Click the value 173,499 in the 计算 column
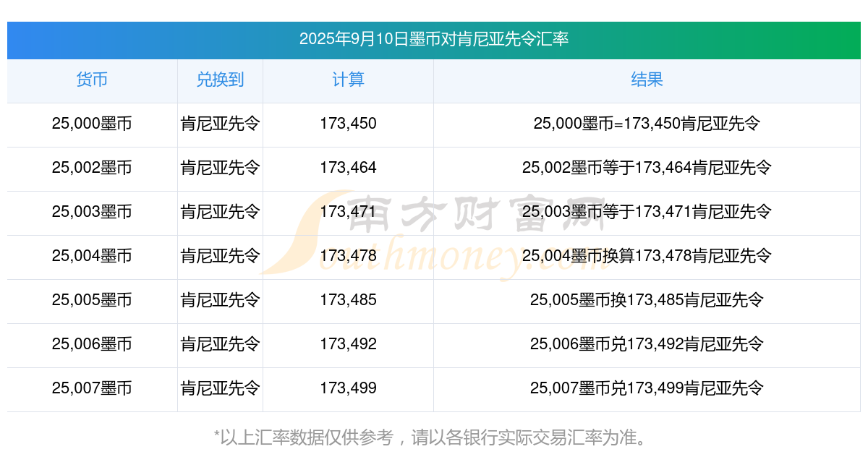This screenshot has width=868, height=470. [348, 388]
